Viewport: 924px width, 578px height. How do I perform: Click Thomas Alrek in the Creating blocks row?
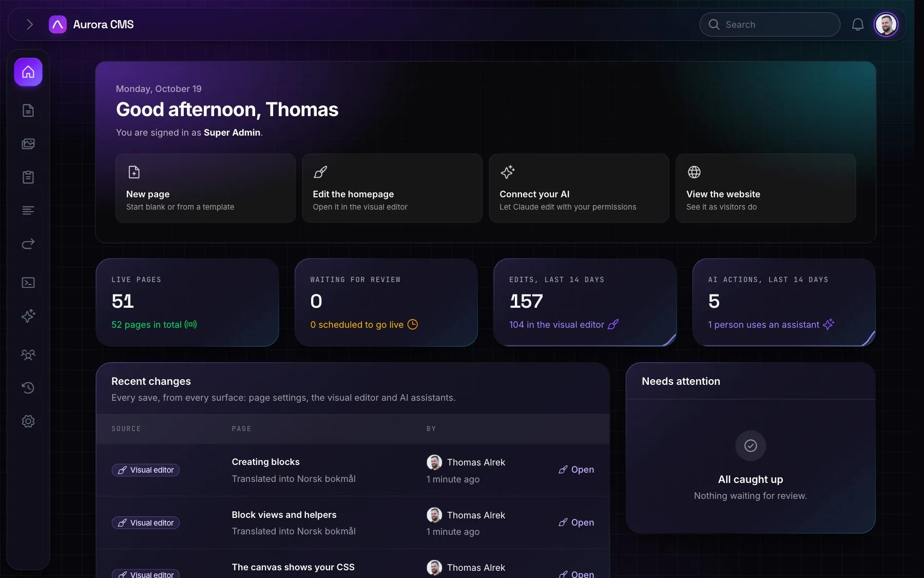coord(476,462)
